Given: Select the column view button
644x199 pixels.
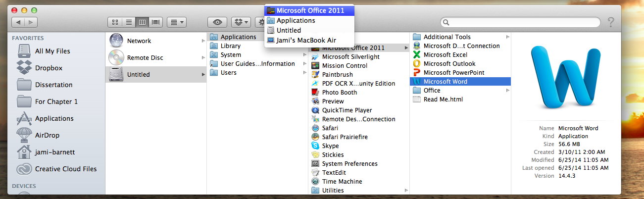Looking at the screenshot, I should (x=143, y=22).
